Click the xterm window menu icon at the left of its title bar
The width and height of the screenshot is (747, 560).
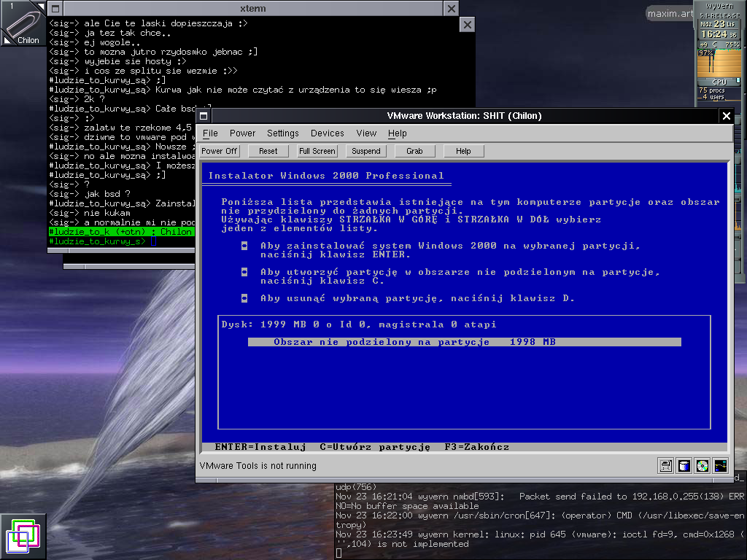(x=55, y=8)
